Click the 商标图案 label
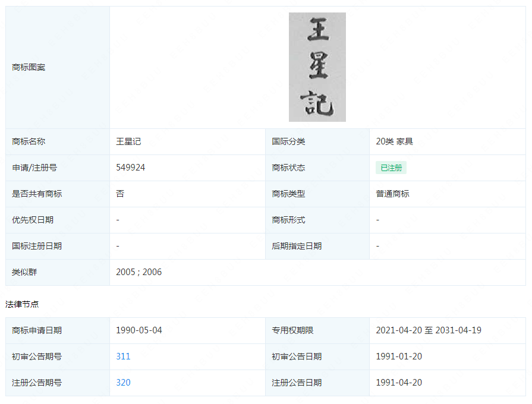The height and width of the screenshot is (404, 532). click(x=29, y=67)
